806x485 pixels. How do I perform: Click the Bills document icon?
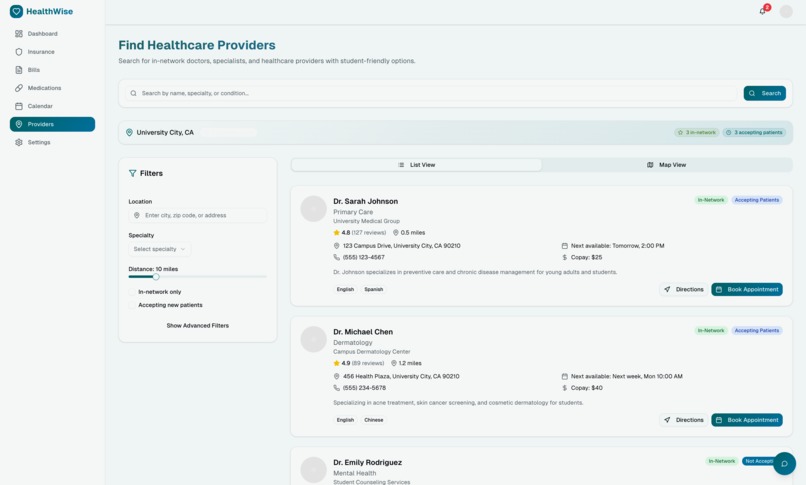pyautogui.click(x=19, y=70)
